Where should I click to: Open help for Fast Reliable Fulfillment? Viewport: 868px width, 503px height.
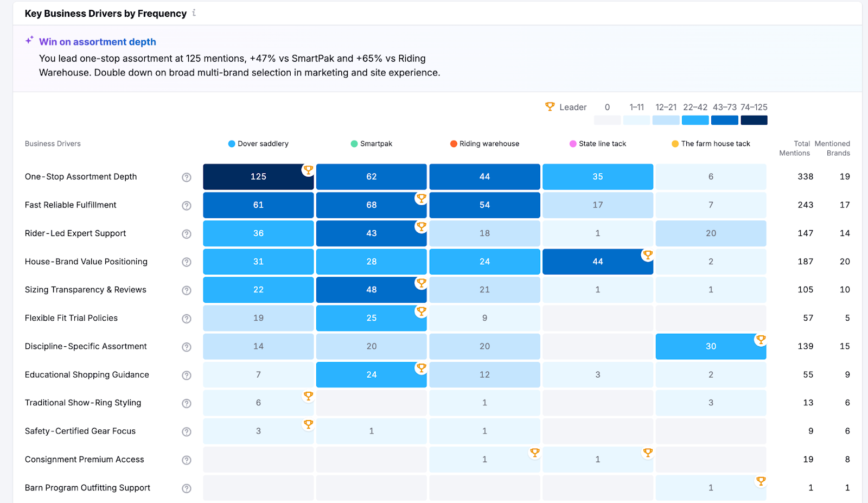[x=186, y=206]
